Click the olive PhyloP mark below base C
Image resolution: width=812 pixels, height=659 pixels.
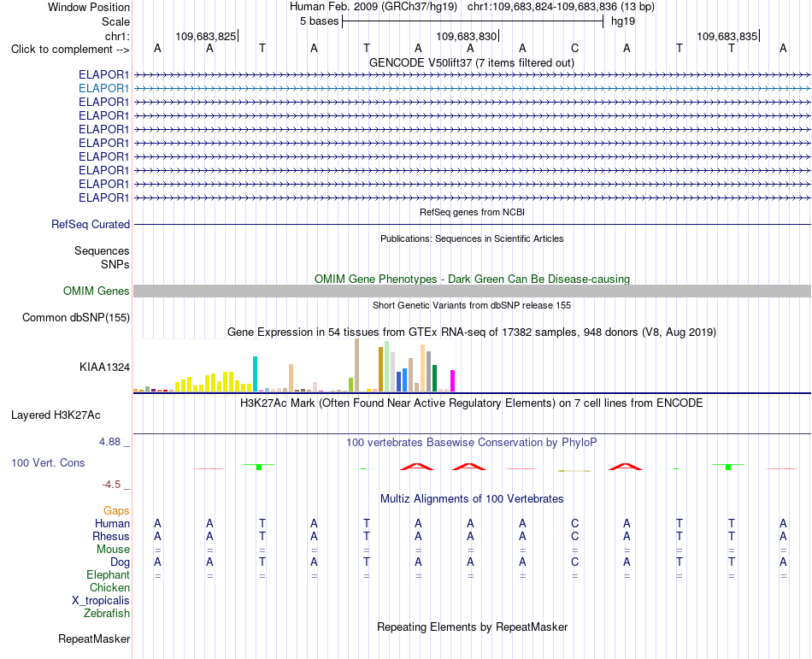[574, 471]
